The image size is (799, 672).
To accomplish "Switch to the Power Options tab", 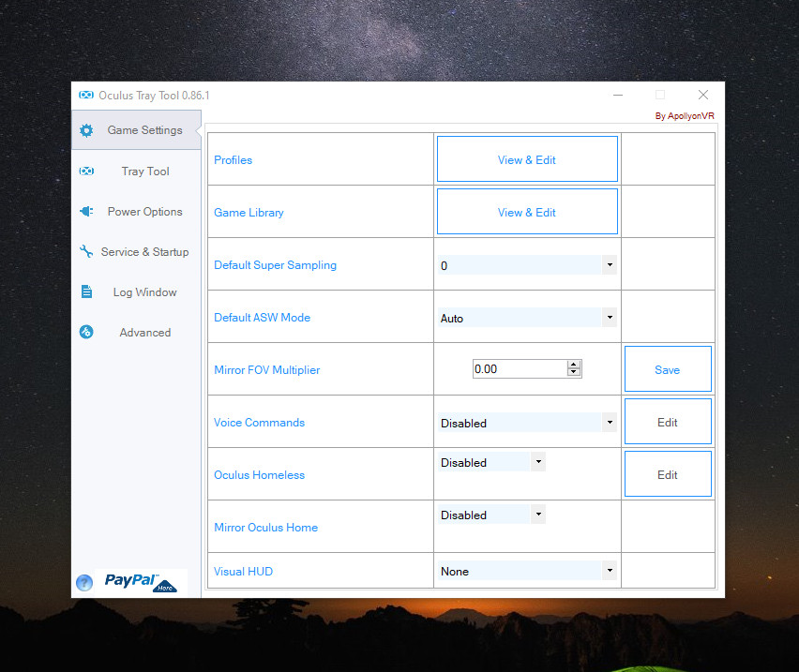I will coord(137,211).
